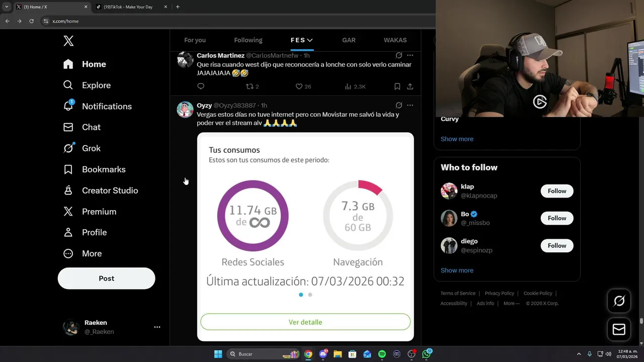
Task: Close the Home / X browser tab
Action: (x=86, y=7)
